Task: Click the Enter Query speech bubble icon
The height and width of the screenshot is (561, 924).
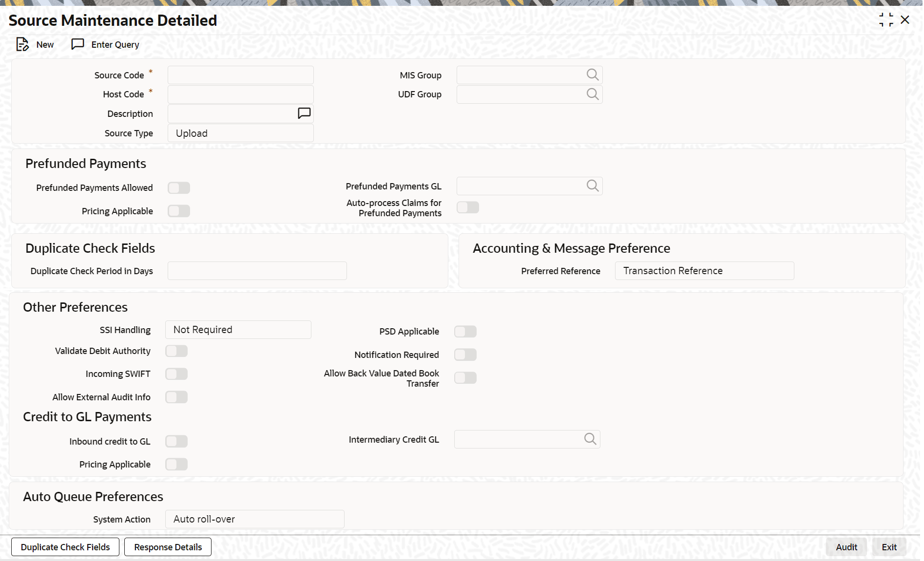Action: [x=77, y=44]
